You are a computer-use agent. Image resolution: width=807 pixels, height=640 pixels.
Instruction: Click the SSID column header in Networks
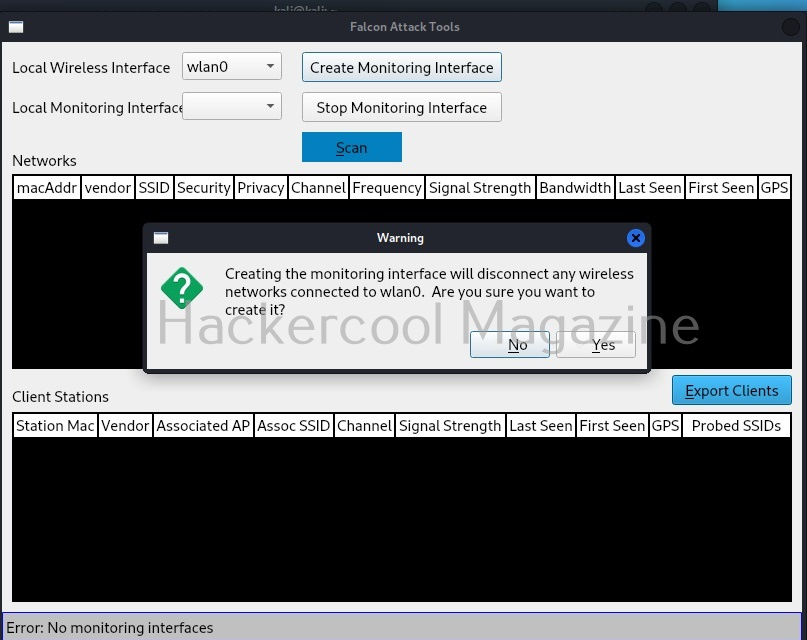pyautogui.click(x=154, y=188)
